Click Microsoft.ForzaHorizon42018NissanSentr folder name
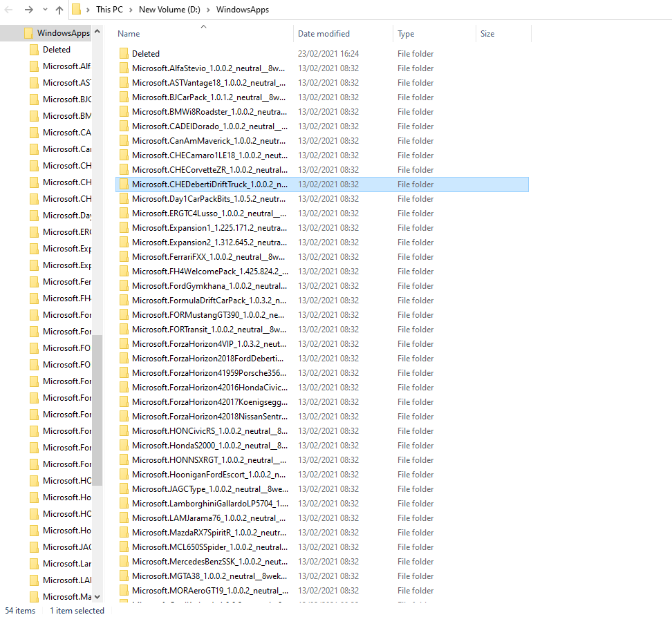672x617 pixels. click(x=209, y=417)
